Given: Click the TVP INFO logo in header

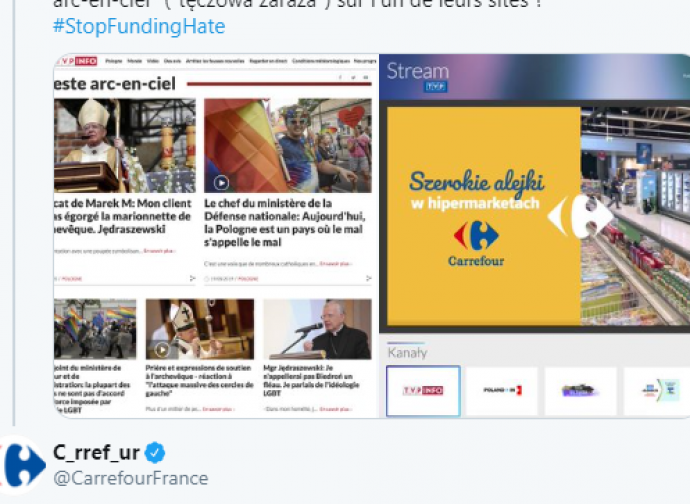Looking at the screenshot, I should (77, 61).
